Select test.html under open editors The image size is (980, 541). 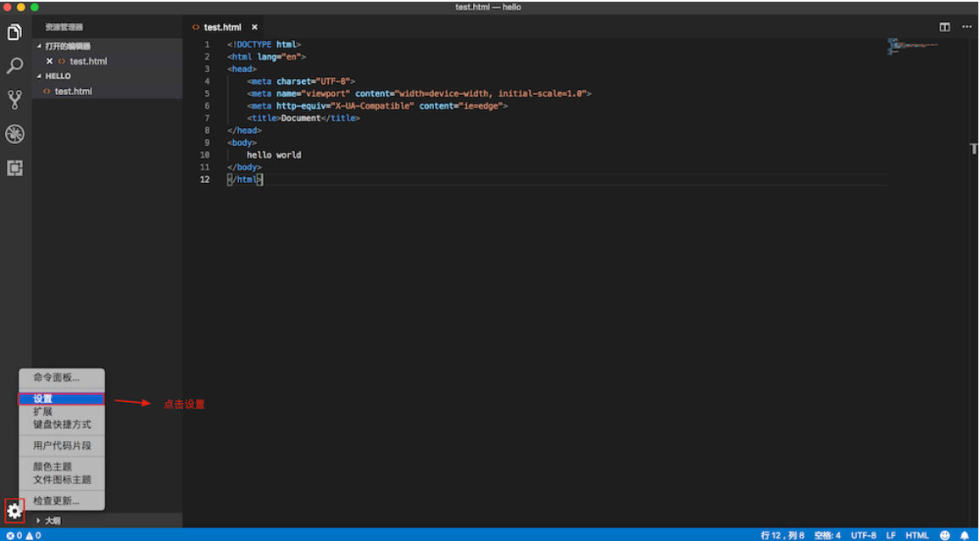tap(108, 61)
